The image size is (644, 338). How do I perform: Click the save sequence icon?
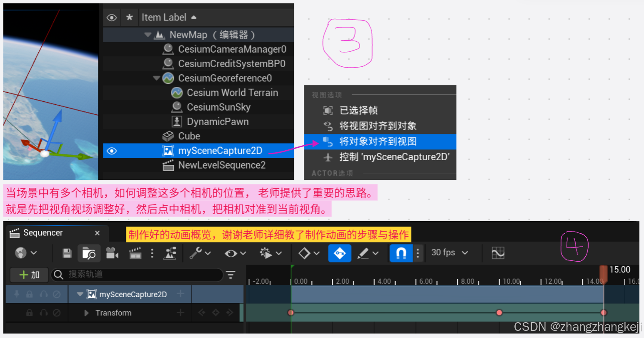pos(68,253)
